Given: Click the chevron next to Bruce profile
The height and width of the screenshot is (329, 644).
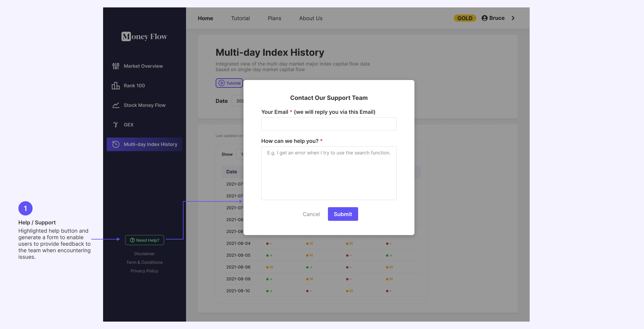Looking at the screenshot, I should (513, 18).
